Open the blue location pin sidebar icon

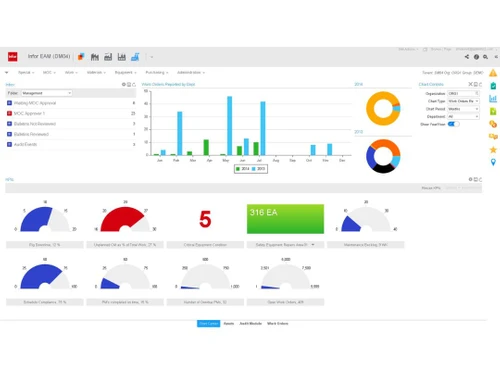tap(493, 162)
